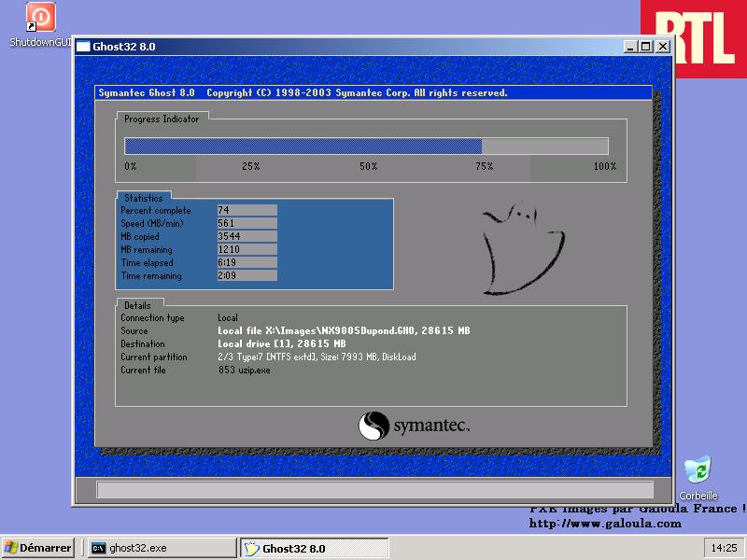Click the Ghost32 8.0 window title text
This screenshot has height=560, width=747.
[124, 47]
